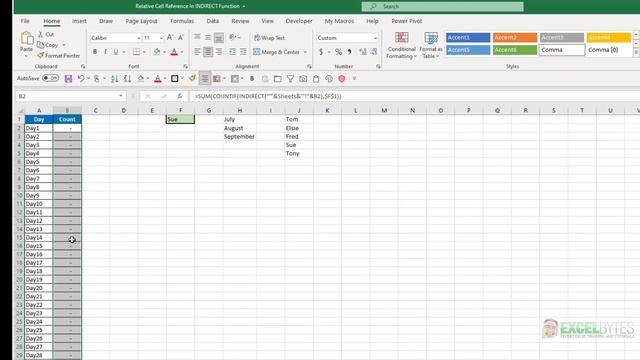Click the Search box in title bar

point(442,7)
